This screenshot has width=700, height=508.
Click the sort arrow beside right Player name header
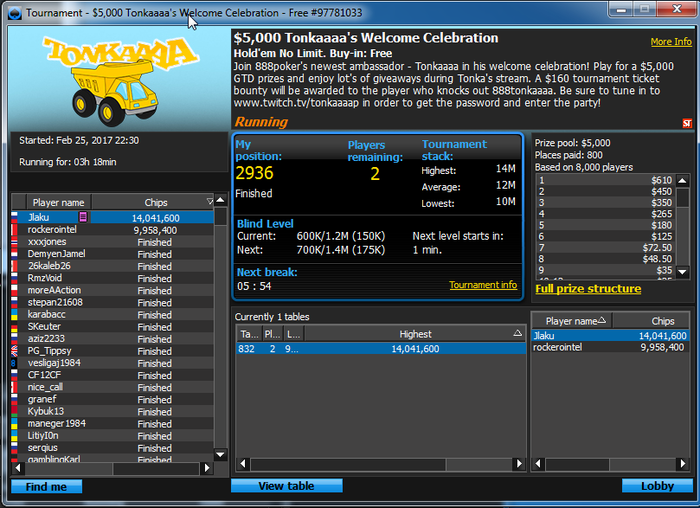point(601,320)
